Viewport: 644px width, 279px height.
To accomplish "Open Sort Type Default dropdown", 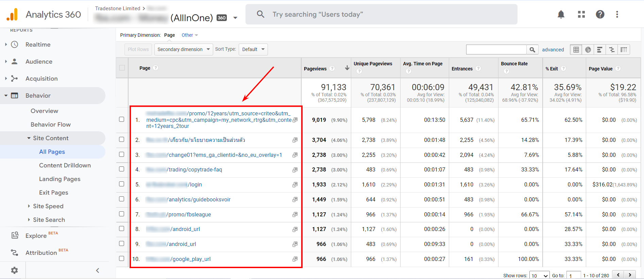I will 253,49.
